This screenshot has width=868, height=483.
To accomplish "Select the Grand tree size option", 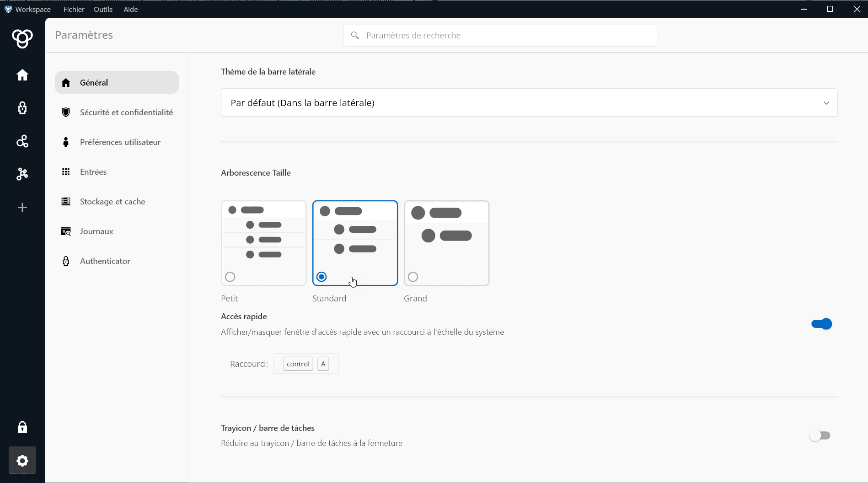I will click(413, 277).
